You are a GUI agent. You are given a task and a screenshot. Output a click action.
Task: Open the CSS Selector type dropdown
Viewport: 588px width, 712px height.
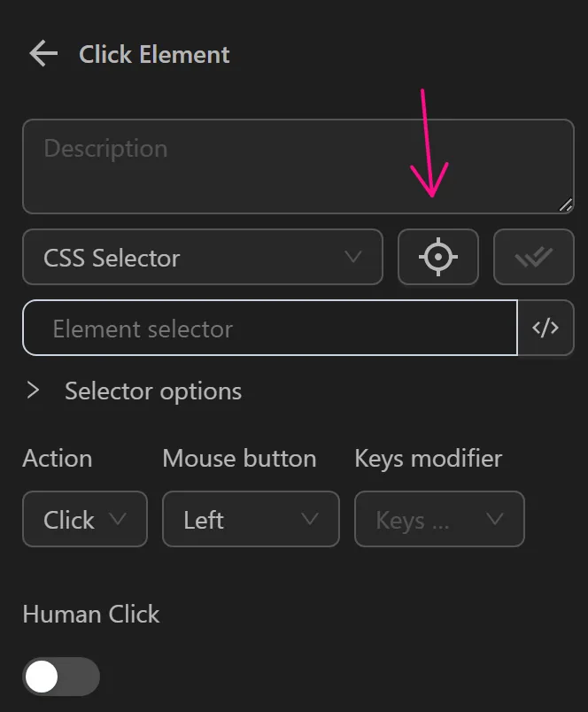[x=202, y=257]
